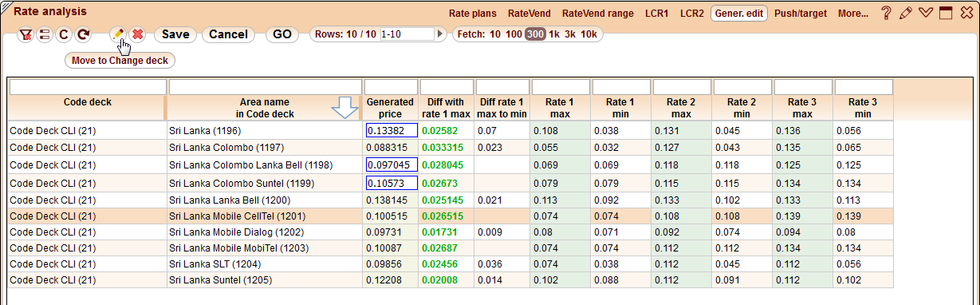Select the Sri Lanka Mobile CellTel (1201) row
This screenshot has height=305, width=980.
coord(451,216)
